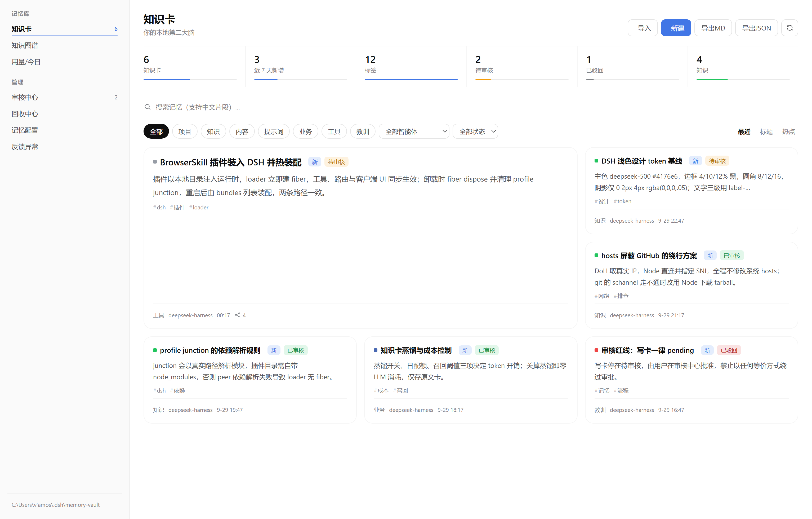Viewport: 812px width, 519px height.
Task: Select the 知识 filter chip
Action: [x=213, y=131]
